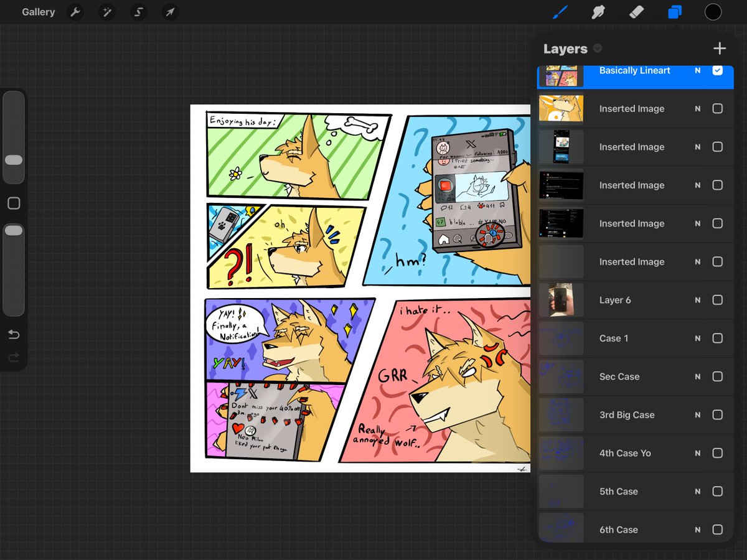Select the Sec Case layer name
The height and width of the screenshot is (560, 747).
pos(619,376)
